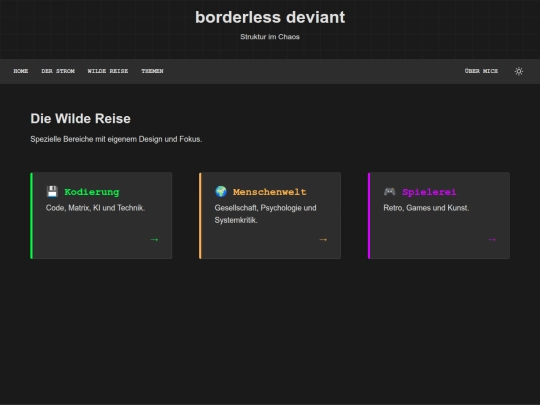This screenshot has width=540, height=405.
Task: Open the Menschenwelt card heading
Action: pos(270,192)
